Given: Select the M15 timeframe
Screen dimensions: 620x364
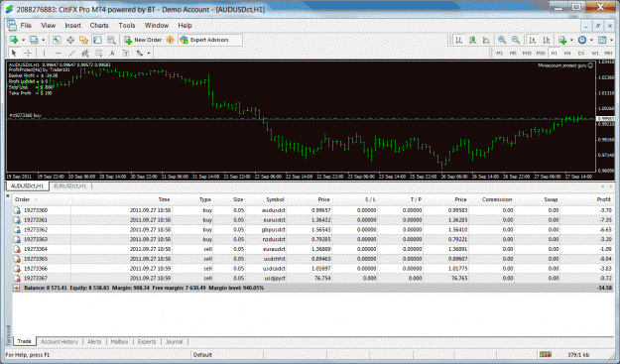Looking at the screenshot, I should (527, 53).
